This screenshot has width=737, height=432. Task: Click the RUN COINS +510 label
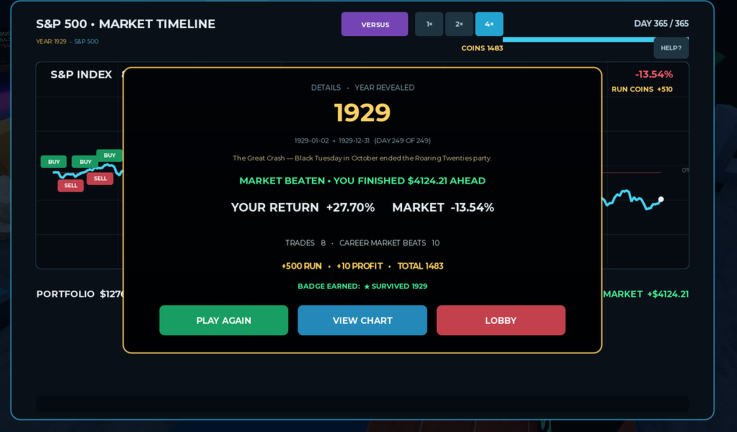point(642,89)
